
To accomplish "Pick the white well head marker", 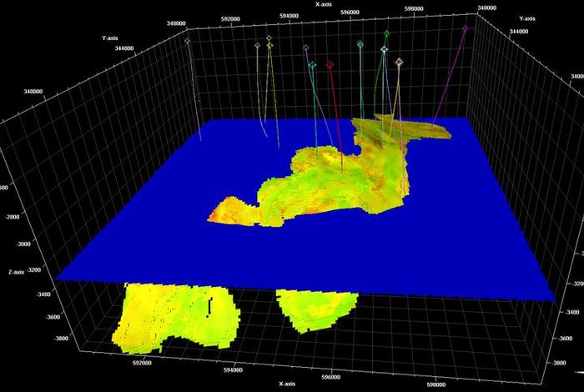I will click(384, 50).
